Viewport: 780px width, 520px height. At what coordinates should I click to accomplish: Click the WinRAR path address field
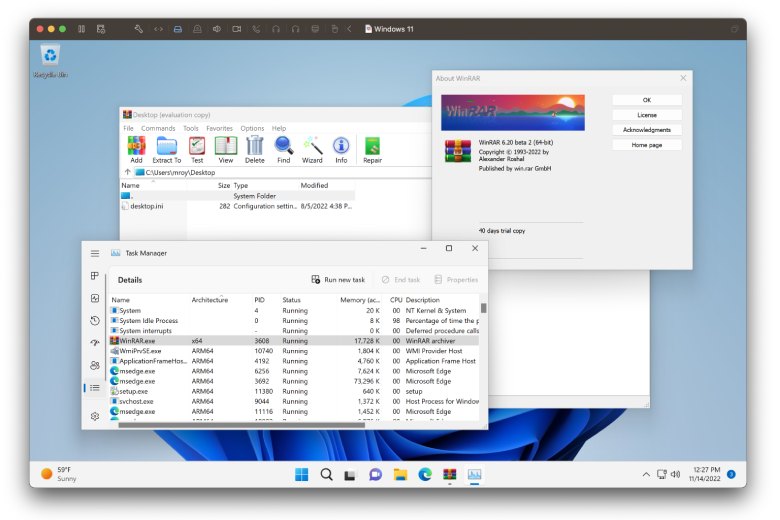(x=283, y=172)
